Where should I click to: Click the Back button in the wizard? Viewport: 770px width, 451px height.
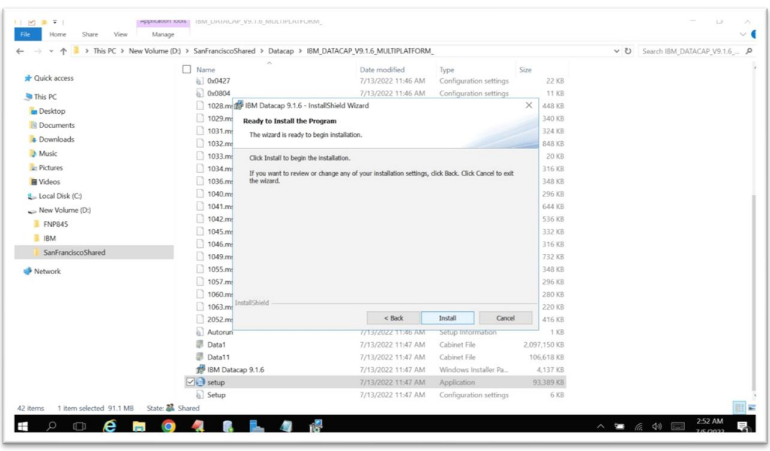[x=393, y=318]
